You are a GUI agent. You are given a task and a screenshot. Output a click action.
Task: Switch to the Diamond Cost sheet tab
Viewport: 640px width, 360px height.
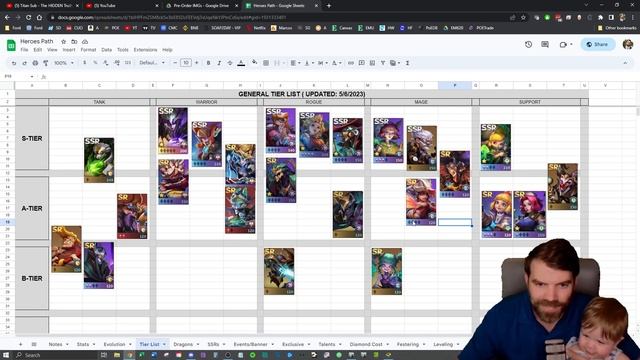click(366, 344)
